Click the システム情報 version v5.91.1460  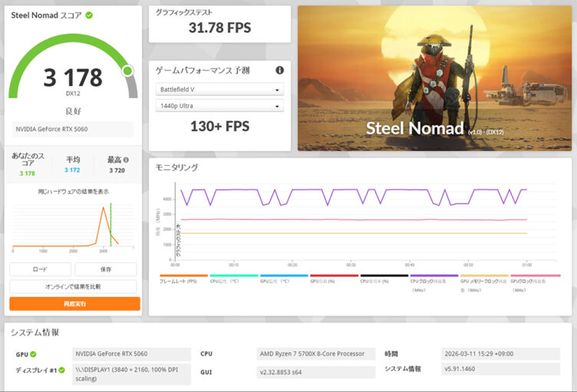point(500,369)
